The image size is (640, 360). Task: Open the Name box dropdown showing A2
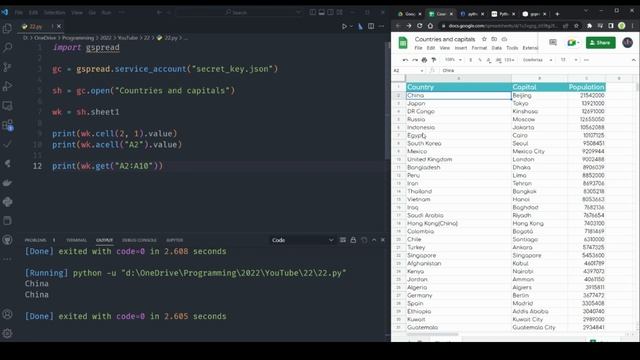422,71
